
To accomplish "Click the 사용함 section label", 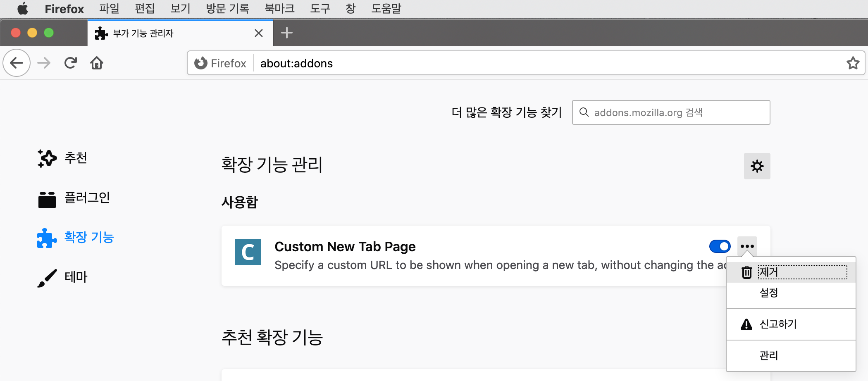I will click(240, 202).
